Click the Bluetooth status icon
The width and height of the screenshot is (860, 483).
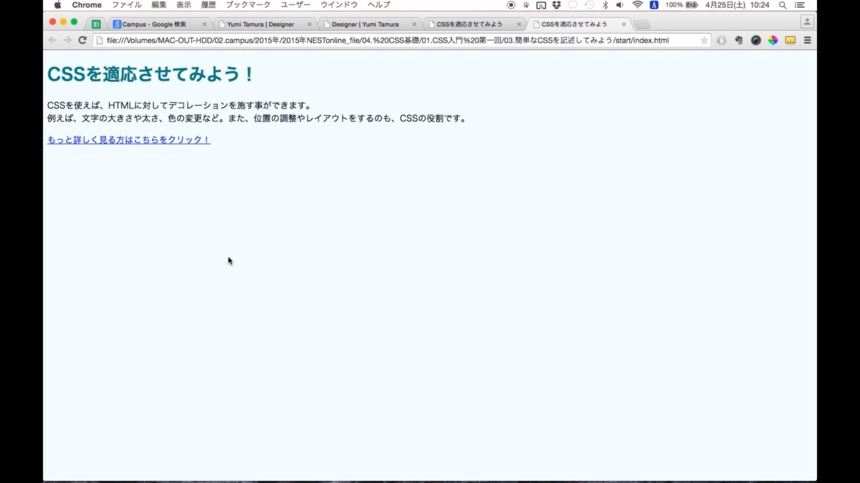click(606, 5)
